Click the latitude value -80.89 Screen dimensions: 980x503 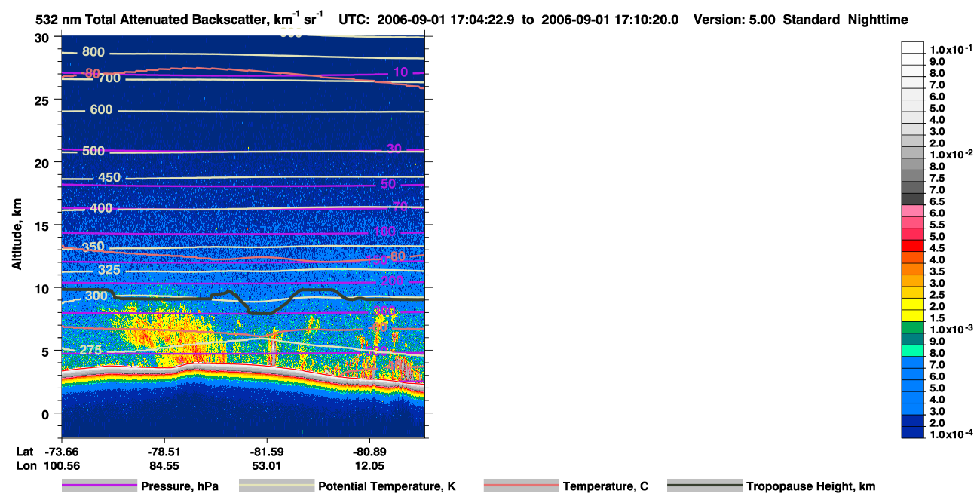click(370, 451)
